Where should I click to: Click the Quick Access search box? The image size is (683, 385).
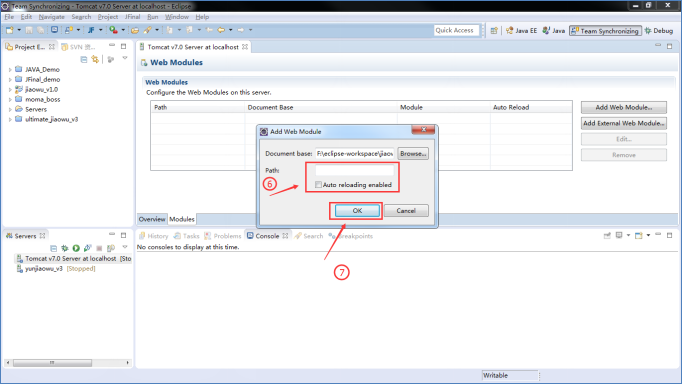pyautogui.click(x=456, y=30)
